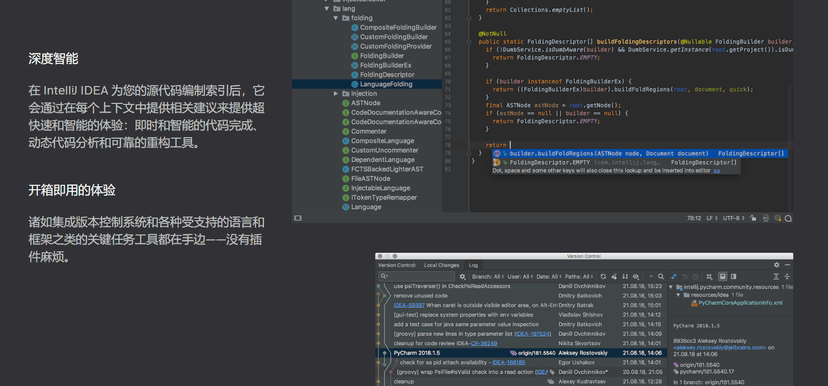Open the Paths: All filter dropdown
The width and height of the screenshot is (828, 386).
click(579, 277)
